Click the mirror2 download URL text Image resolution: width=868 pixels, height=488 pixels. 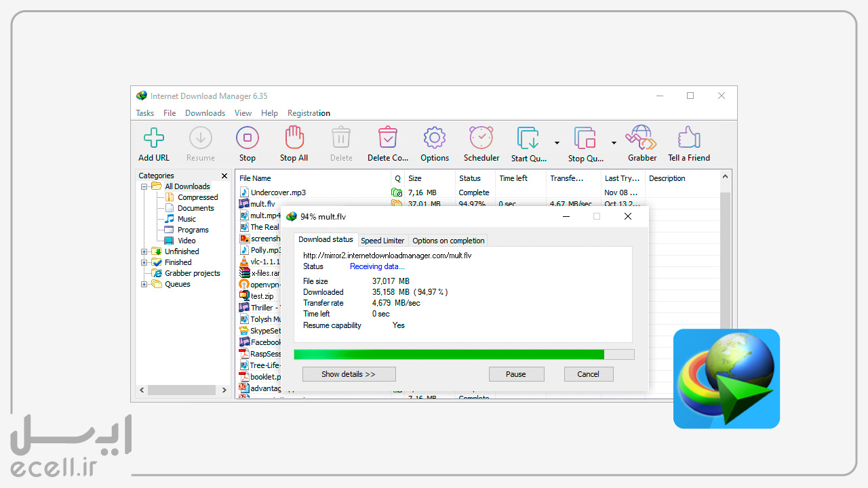pyautogui.click(x=387, y=256)
